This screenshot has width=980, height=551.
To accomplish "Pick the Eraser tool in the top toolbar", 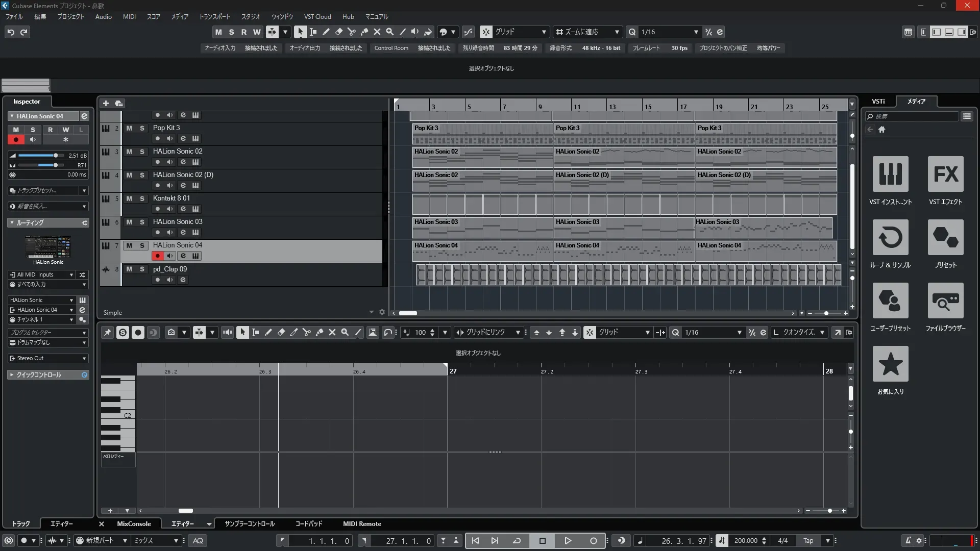I will pyautogui.click(x=338, y=32).
